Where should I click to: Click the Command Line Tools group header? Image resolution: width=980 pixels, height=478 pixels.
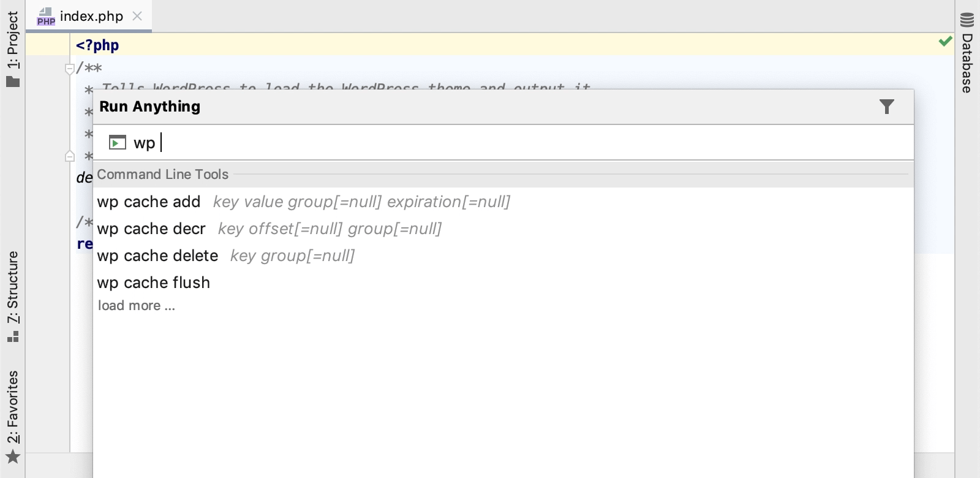[503, 175]
